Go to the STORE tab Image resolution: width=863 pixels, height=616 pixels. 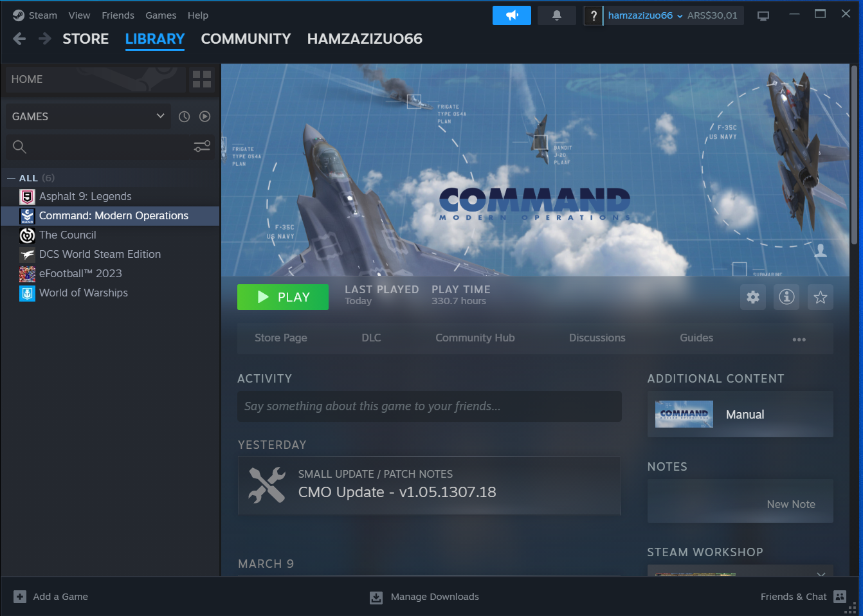tap(86, 39)
